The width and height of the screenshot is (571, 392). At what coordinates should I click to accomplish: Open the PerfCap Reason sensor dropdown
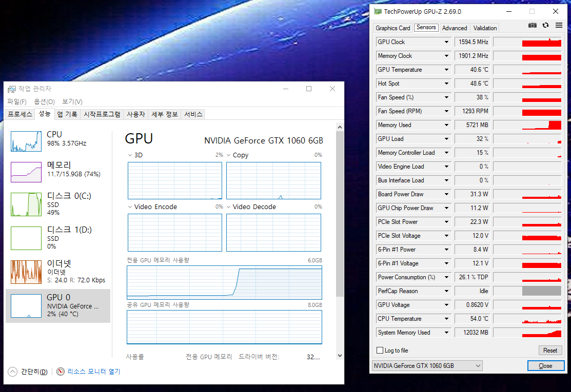click(x=446, y=291)
